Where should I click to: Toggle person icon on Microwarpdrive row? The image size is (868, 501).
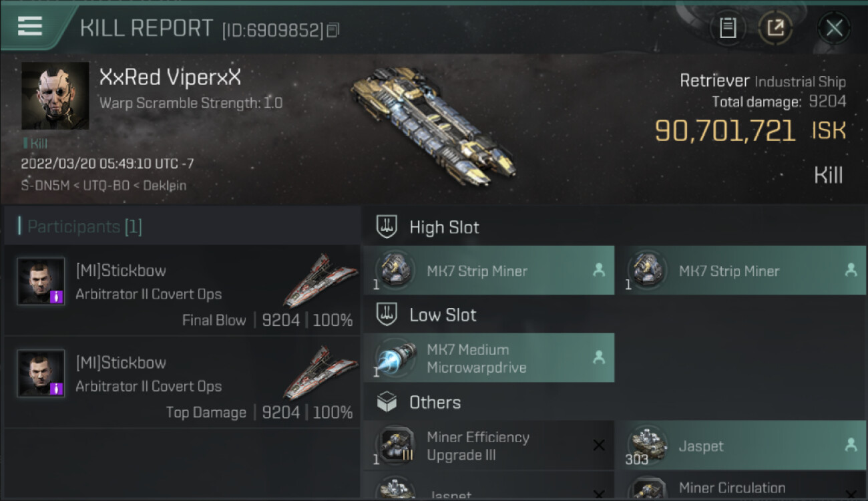[x=599, y=358]
